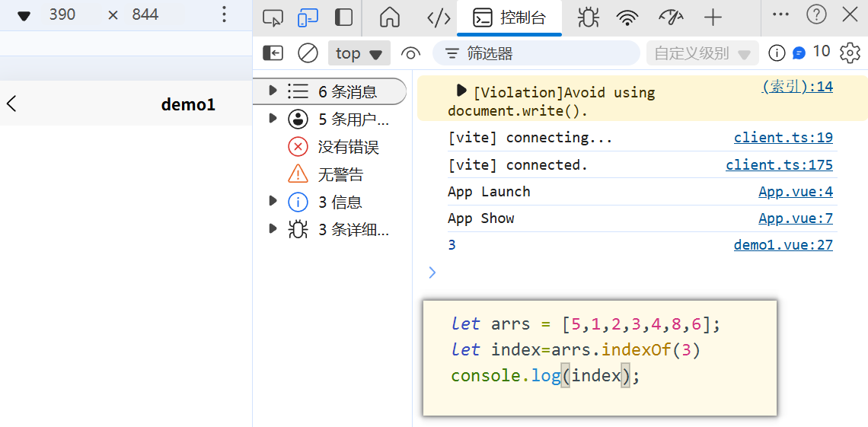868x427 pixels.
Task: Open the 自定义级别 log level dropdown
Action: coord(702,53)
